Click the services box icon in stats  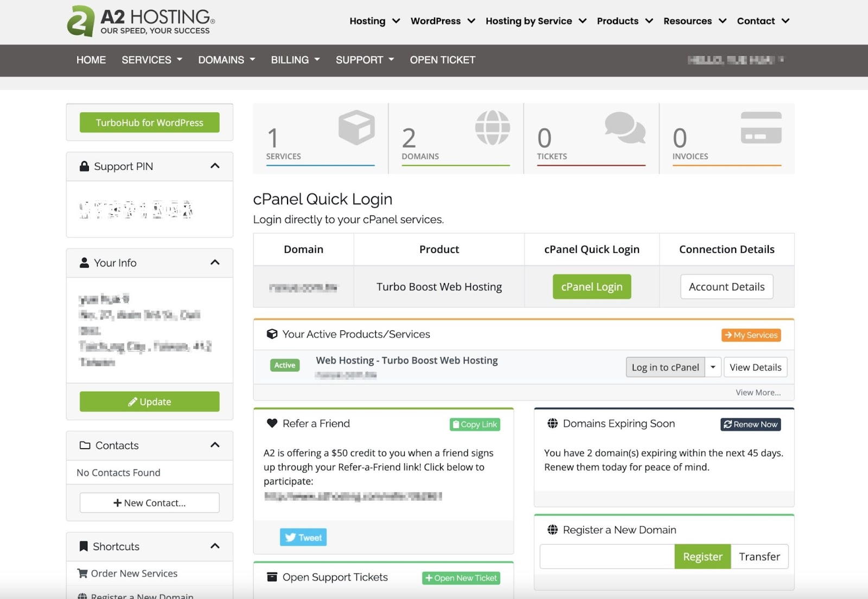[356, 128]
